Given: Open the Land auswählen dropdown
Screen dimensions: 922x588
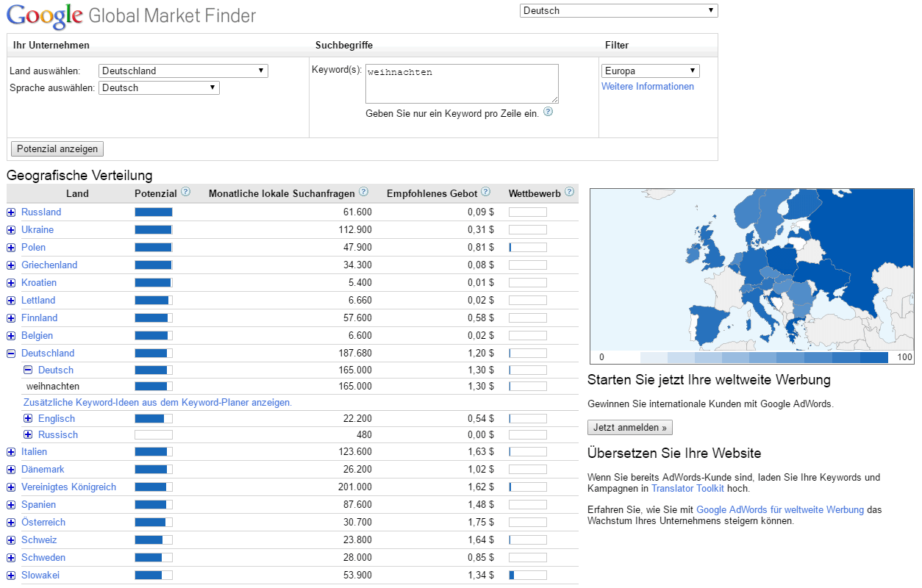Looking at the screenshot, I should pyautogui.click(x=183, y=71).
